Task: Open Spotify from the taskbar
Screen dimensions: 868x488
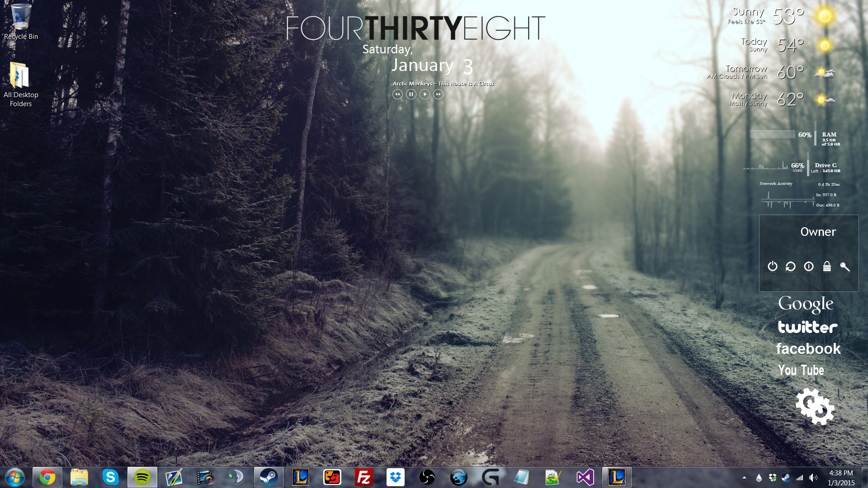Action: pyautogui.click(x=142, y=477)
